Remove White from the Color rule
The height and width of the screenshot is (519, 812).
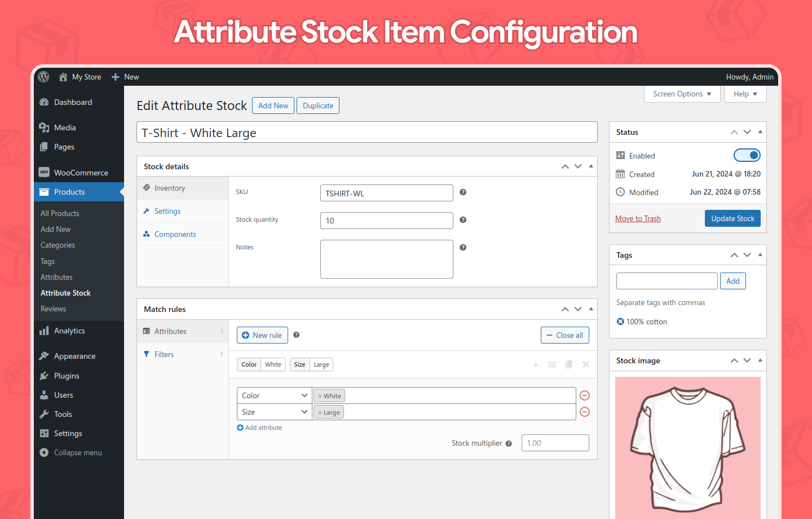click(x=321, y=395)
